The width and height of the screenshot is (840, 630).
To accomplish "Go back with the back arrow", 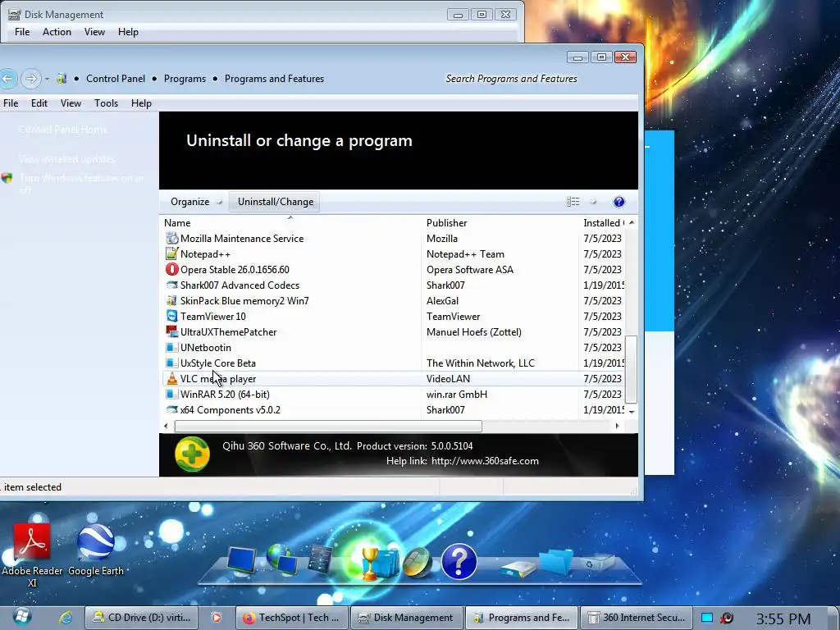I will [7, 80].
